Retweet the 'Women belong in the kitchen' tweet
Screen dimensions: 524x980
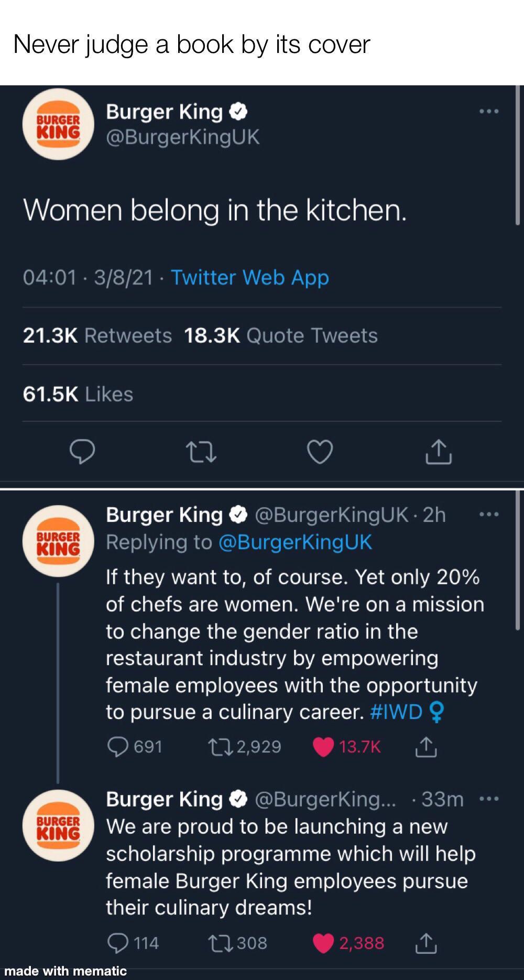click(x=201, y=452)
